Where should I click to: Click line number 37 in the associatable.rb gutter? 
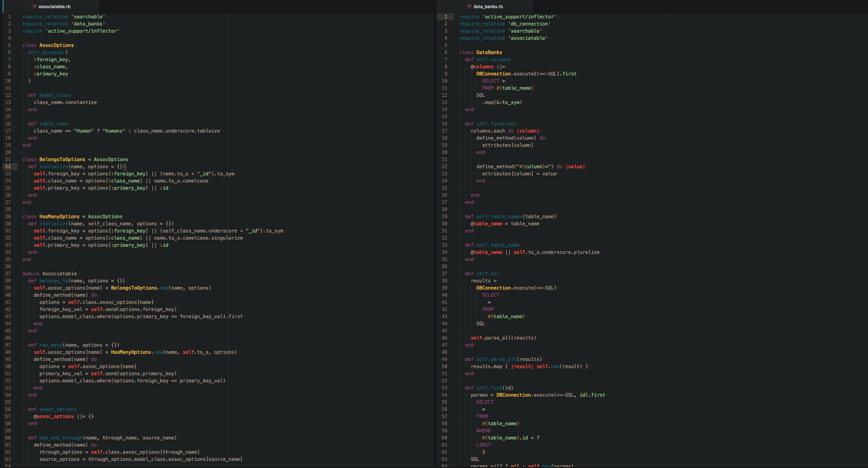pyautogui.click(x=8, y=274)
